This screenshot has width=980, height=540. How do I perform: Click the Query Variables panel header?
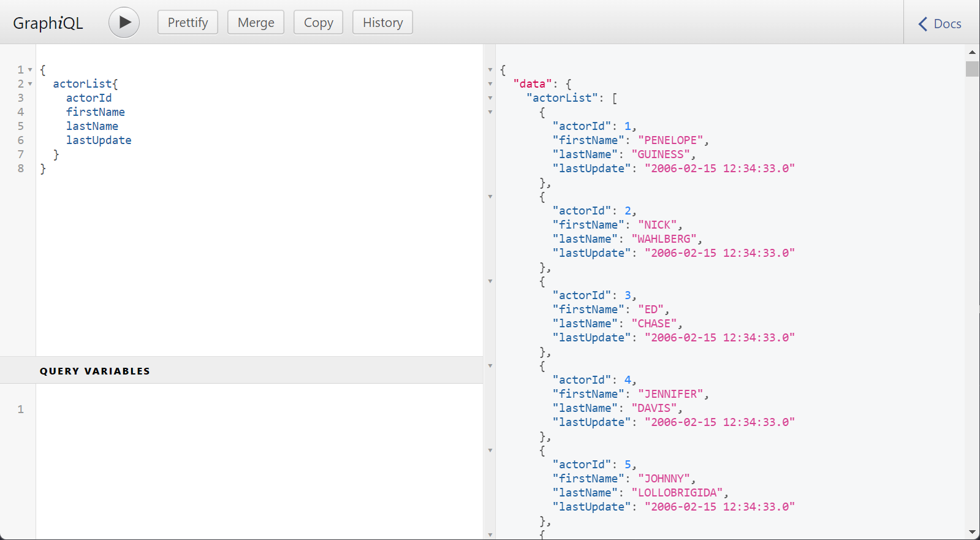pyautogui.click(x=95, y=371)
